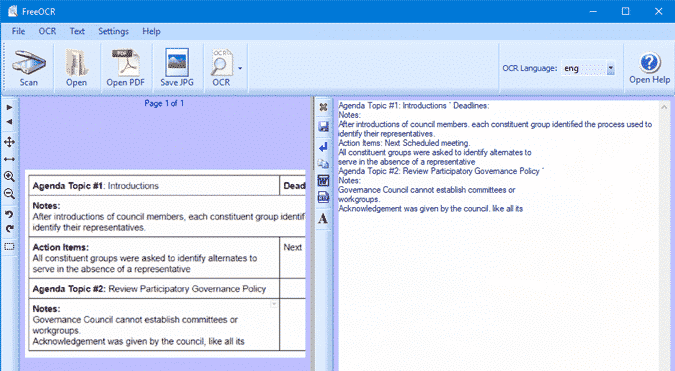Open the Text menu
The image size is (675, 371).
pos(77,31)
